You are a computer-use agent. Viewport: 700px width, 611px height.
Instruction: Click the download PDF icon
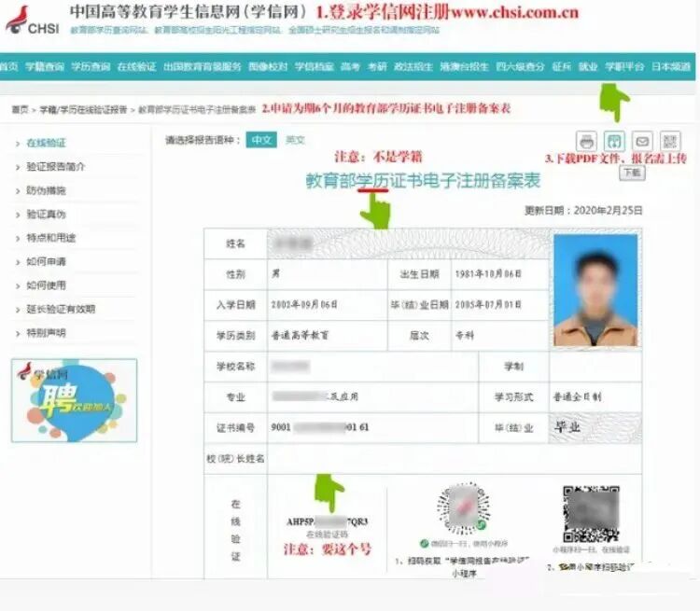pos(614,142)
